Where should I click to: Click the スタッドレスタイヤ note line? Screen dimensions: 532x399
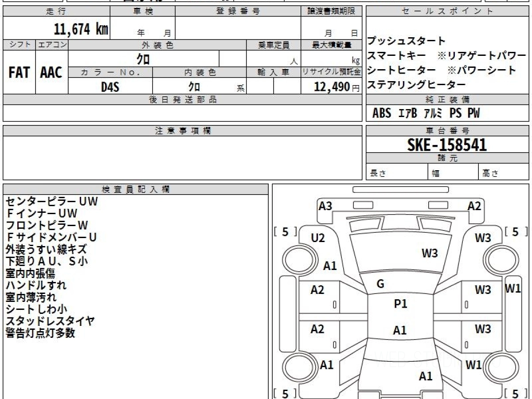point(50,321)
